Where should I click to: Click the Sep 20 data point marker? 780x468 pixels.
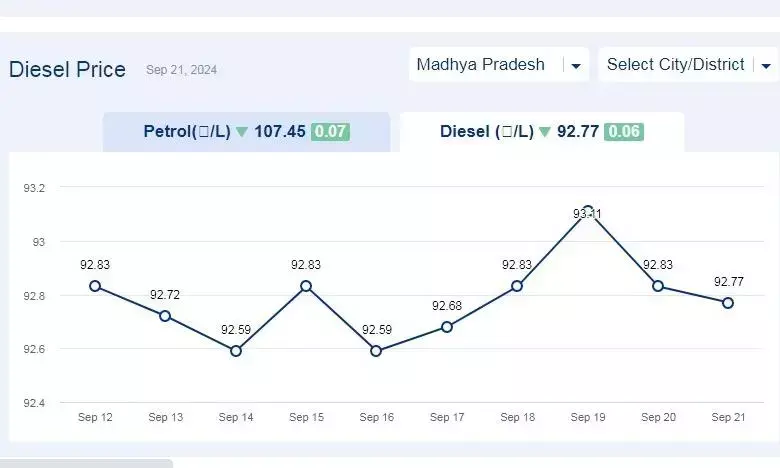[658, 286]
